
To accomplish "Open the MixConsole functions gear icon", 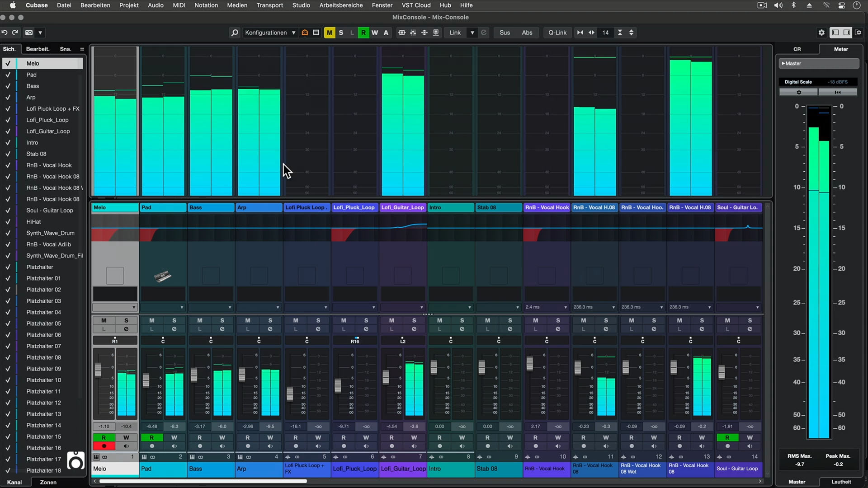I will (821, 32).
